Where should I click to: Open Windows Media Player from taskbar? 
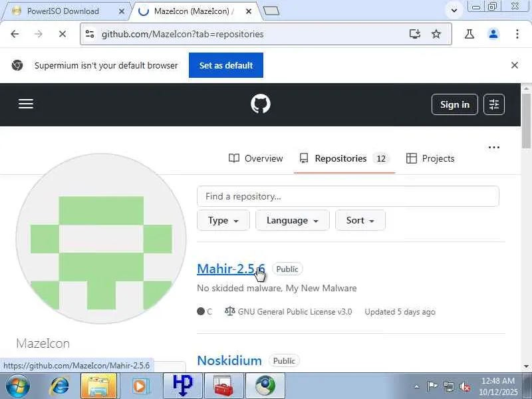[x=140, y=386]
